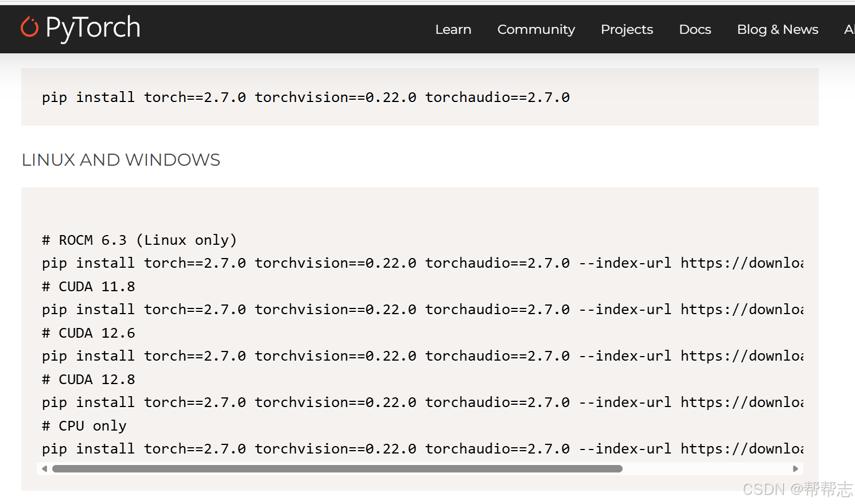Open the Learn menu
Image resolution: width=855 pixels, height=504 pixels.
tap(453, 29)
